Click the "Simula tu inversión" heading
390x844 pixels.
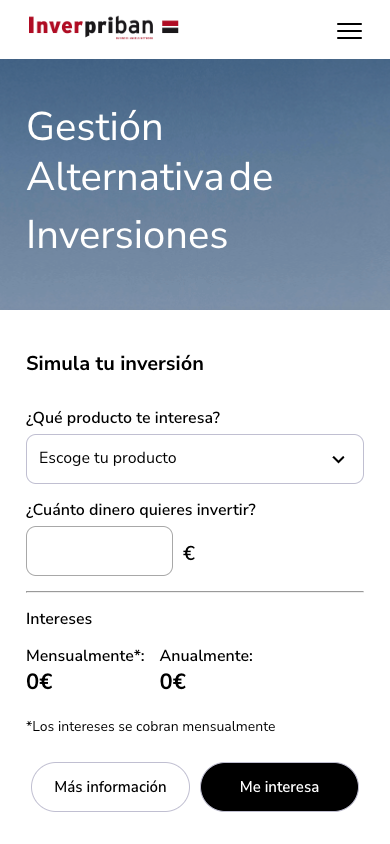(x=115, y=364)
